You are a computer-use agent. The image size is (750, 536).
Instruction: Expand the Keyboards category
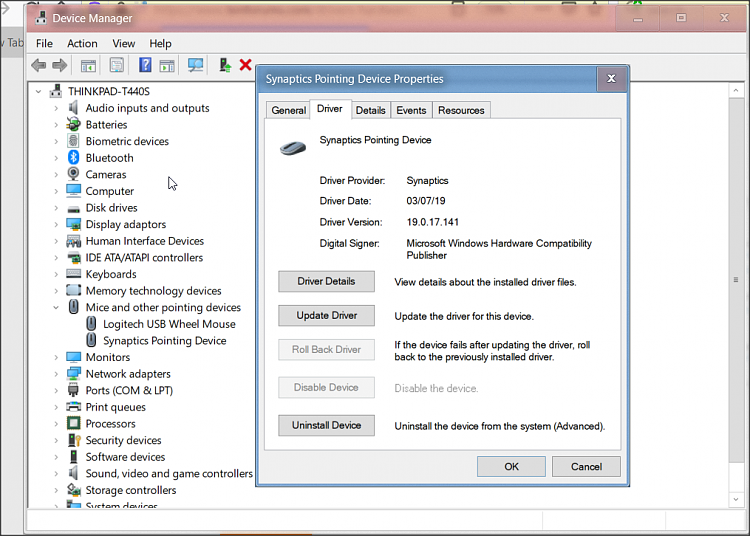[x=56, y=274]
